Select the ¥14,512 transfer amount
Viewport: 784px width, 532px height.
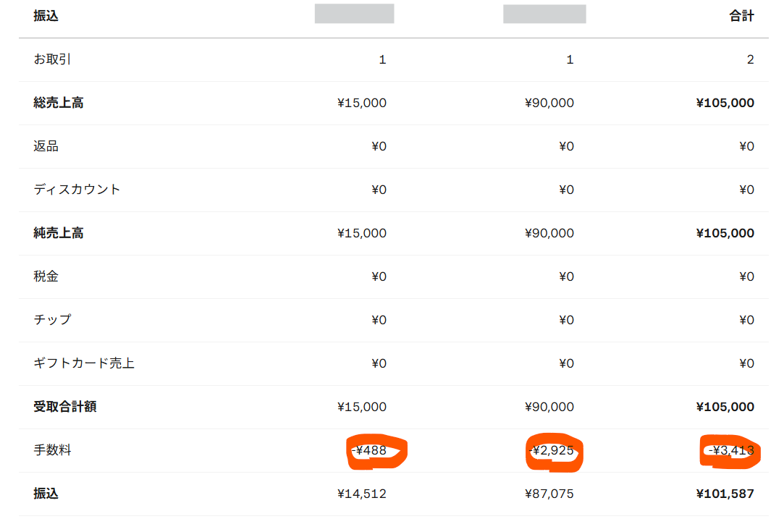coord(362,494)
